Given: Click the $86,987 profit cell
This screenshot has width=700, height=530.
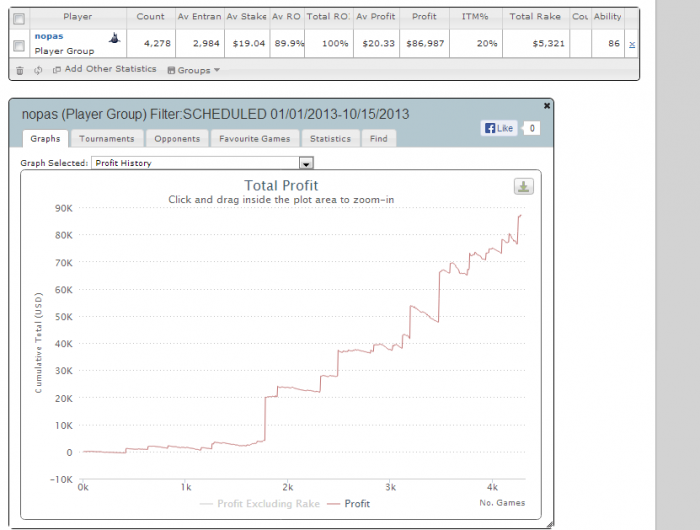Looking at the screenshot, I should [425, 43].
